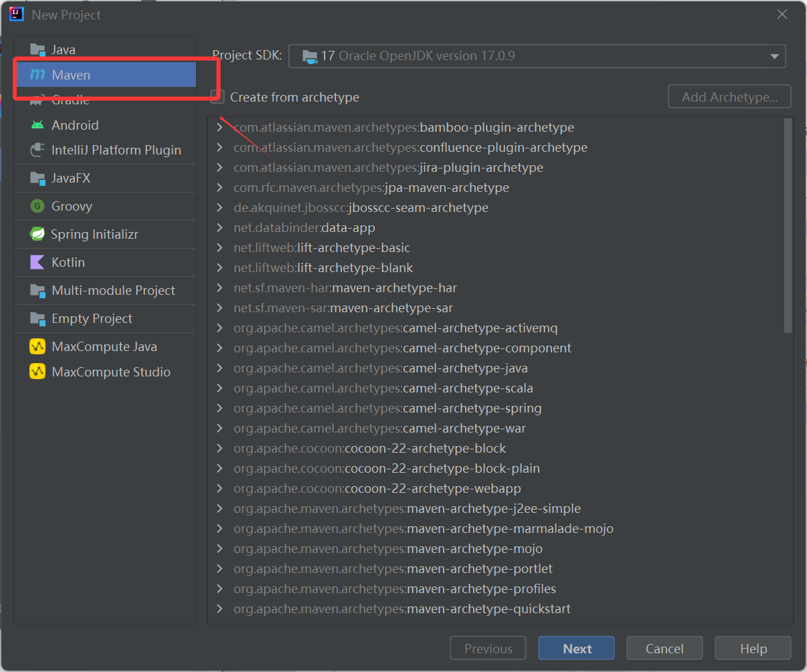Click the JavaFX folder icon

[37, 179]
